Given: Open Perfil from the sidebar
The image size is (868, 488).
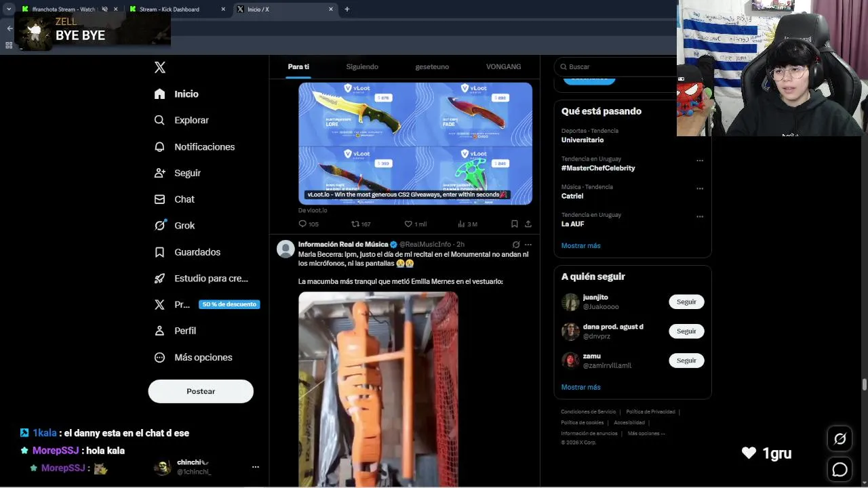Looking at the screenshot, I should 175,331.
